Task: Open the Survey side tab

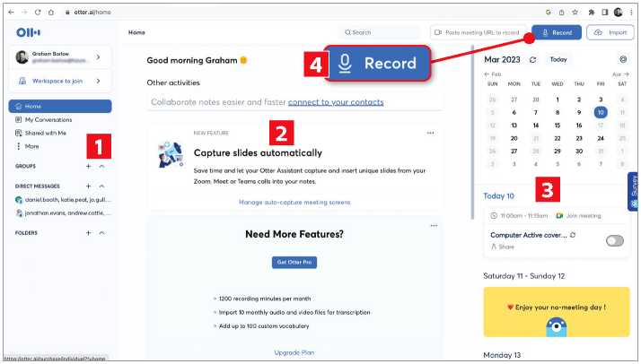Action: tap(634, 191)
